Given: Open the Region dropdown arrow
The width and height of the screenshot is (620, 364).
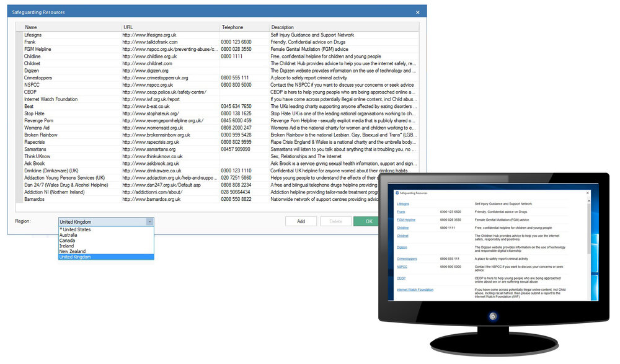Looking at the screenshot, I should 149,222.
